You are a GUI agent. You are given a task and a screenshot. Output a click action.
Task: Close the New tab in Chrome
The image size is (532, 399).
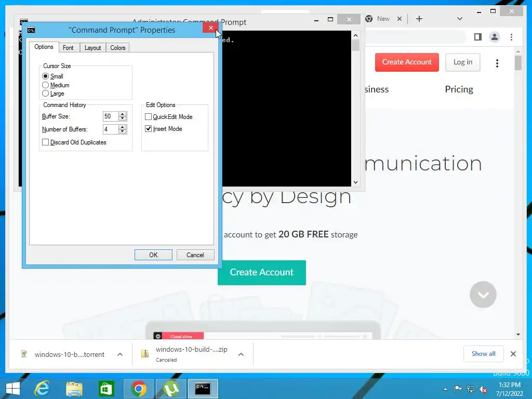(400, 19)
